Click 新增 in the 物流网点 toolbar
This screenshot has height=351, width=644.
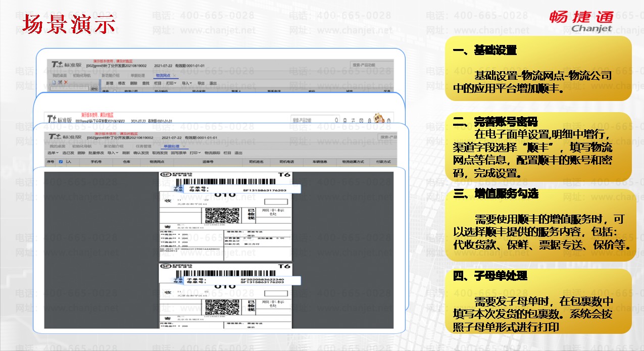coord(110,83)
